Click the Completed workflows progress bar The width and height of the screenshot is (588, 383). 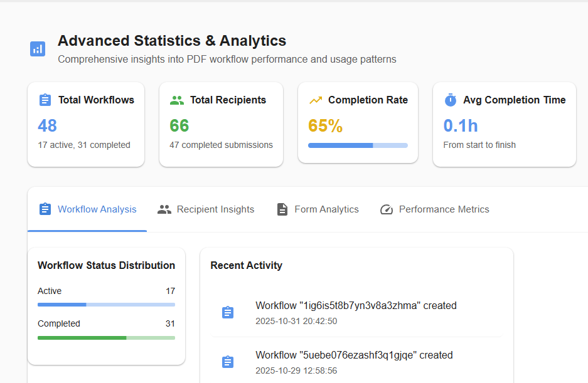point(105,337)
